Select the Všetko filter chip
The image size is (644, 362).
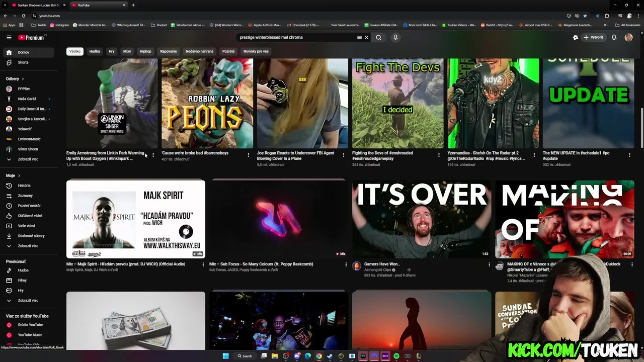(75, 51)
